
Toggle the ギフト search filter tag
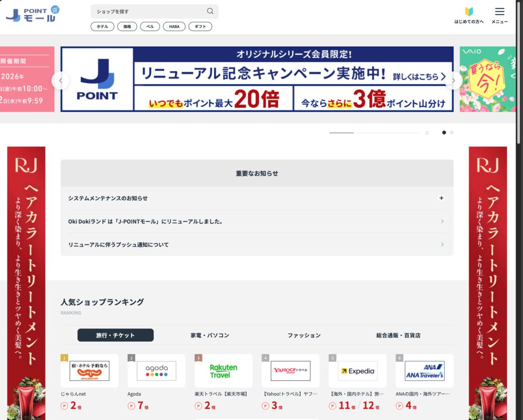[200, 26]
